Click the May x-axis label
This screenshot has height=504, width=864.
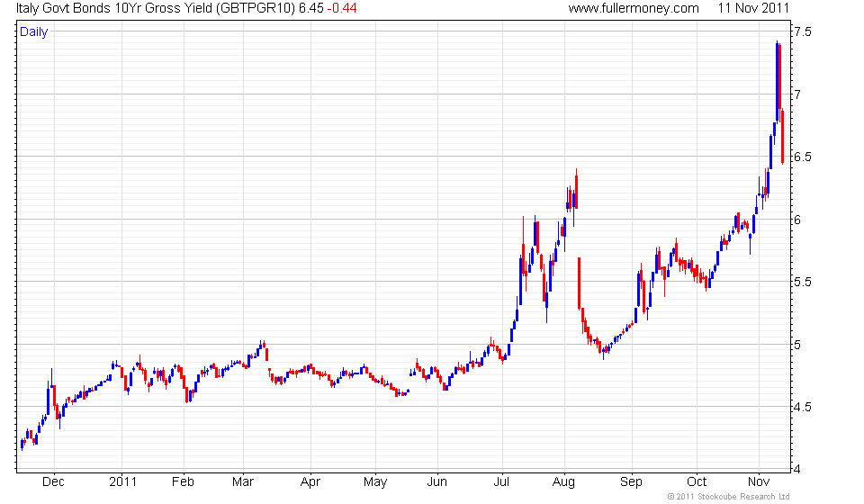pos(375,482)
